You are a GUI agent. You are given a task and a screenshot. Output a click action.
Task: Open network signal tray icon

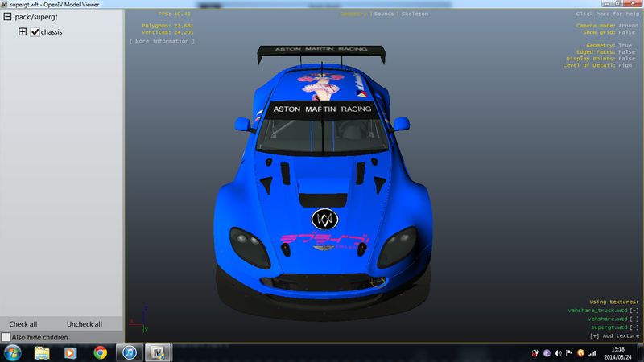click(x=592, y=353)
